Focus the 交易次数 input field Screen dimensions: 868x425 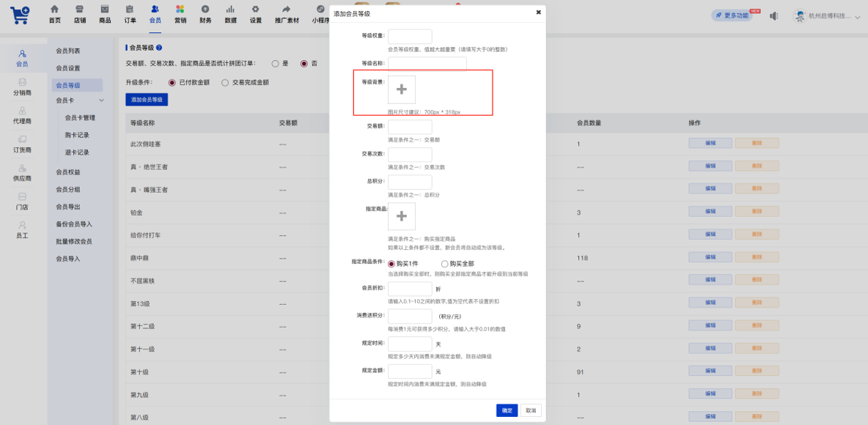point(410,155)
